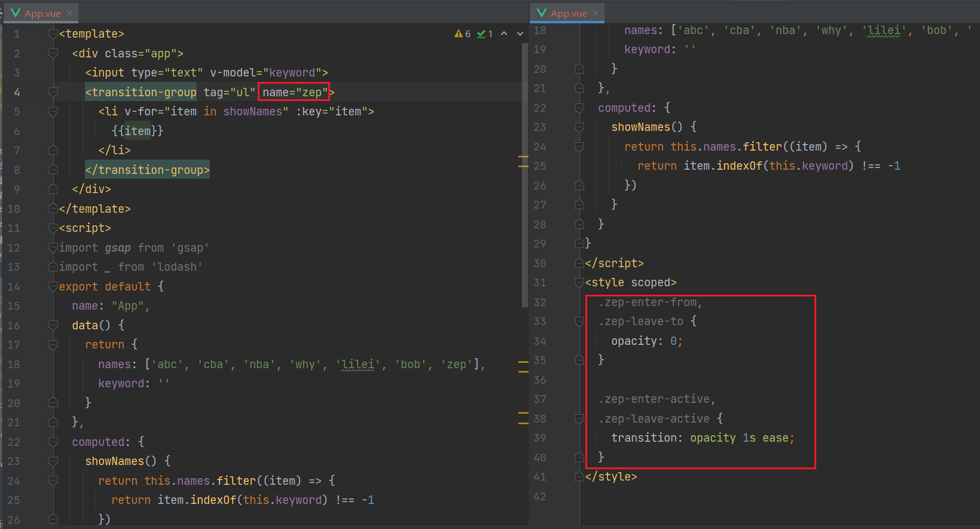The height and width of the screenshot is (529, 980).
Task: Collapse import block fold on line 12
Action: click(53, 247)
